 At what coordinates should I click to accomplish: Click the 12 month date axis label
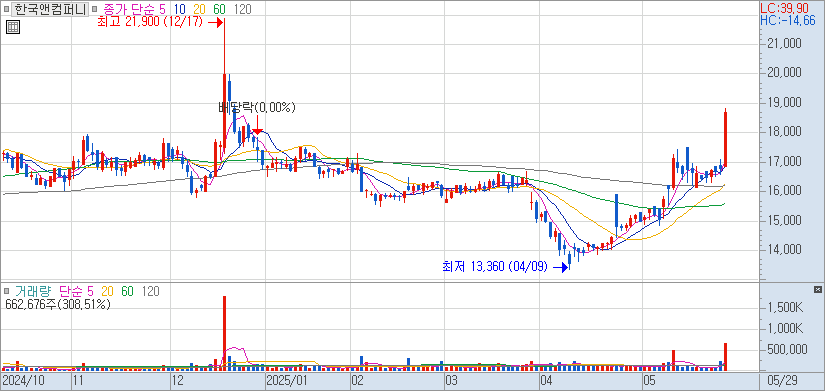178,380
